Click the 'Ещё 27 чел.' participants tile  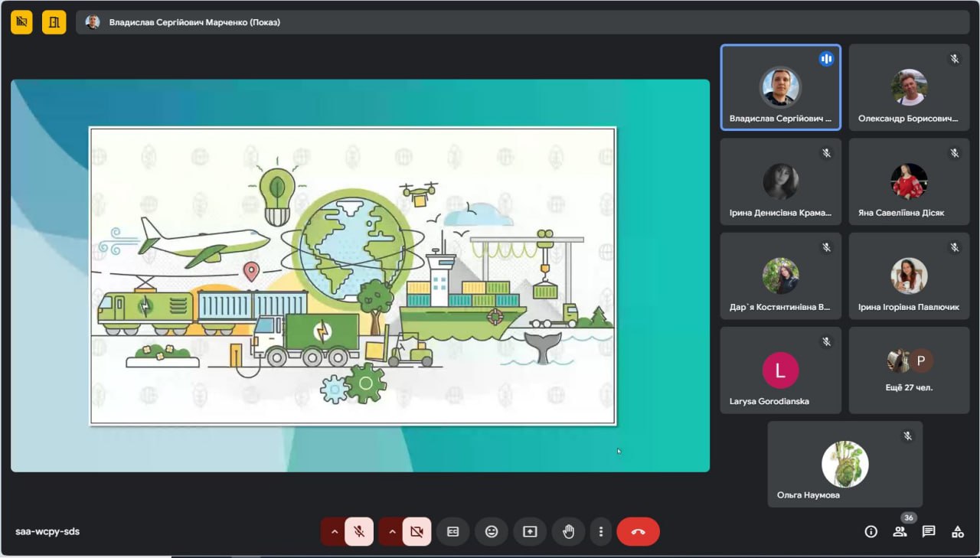point(909,370)
